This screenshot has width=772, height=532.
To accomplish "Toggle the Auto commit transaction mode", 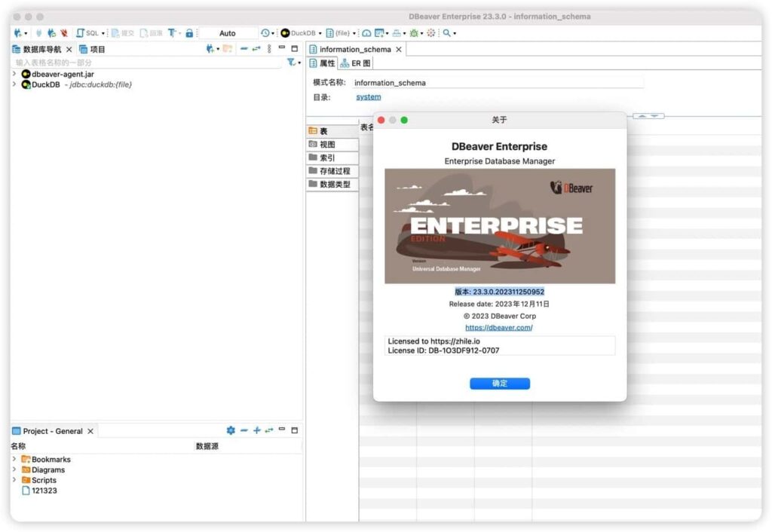I will click(x=228, y=32).
